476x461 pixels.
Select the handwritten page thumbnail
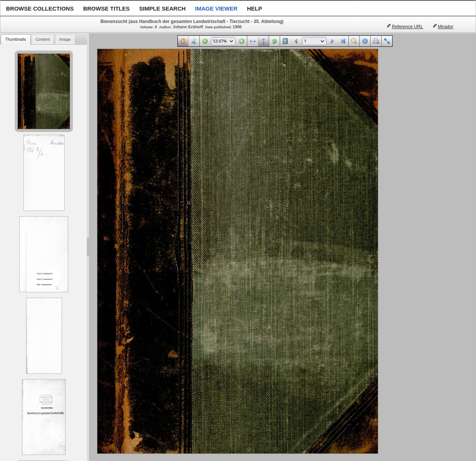pos(44,173)
